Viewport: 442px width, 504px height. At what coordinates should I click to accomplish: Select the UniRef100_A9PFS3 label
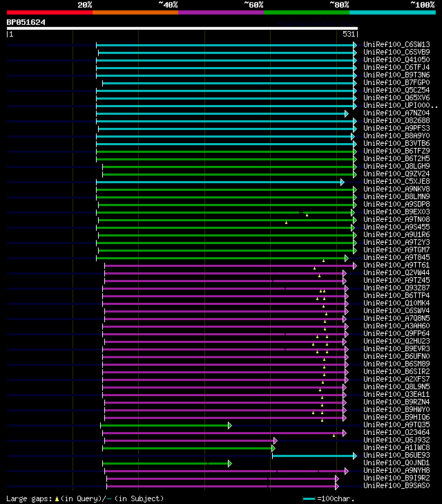[x=396, y=129]
